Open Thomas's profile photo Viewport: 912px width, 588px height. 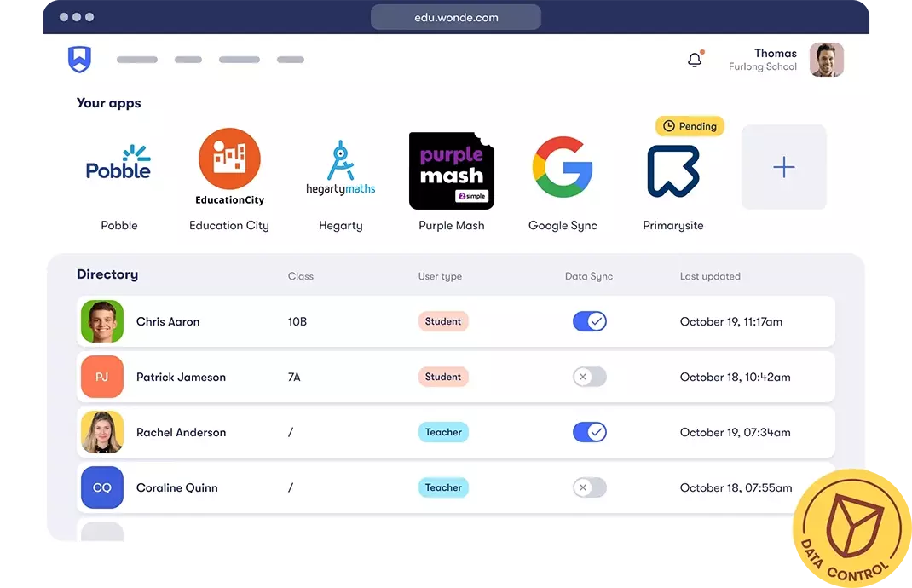[827, 60]
